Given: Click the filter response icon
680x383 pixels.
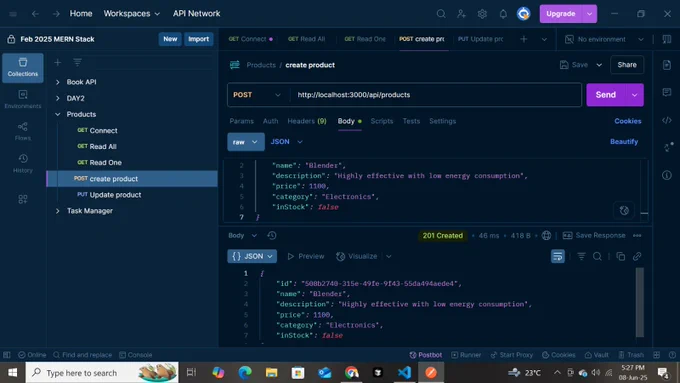Looking at the screenshot, I should pyautogui.click(x=582, y=256).
